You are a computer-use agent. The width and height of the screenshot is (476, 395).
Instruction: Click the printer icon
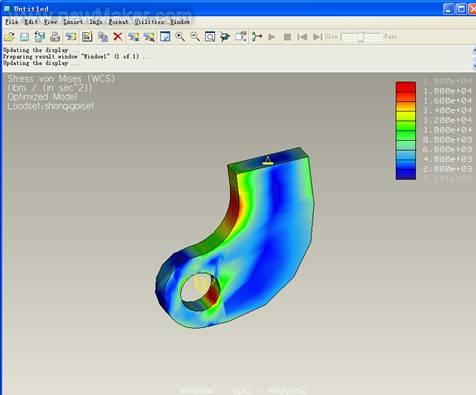(x=55, y=37)
